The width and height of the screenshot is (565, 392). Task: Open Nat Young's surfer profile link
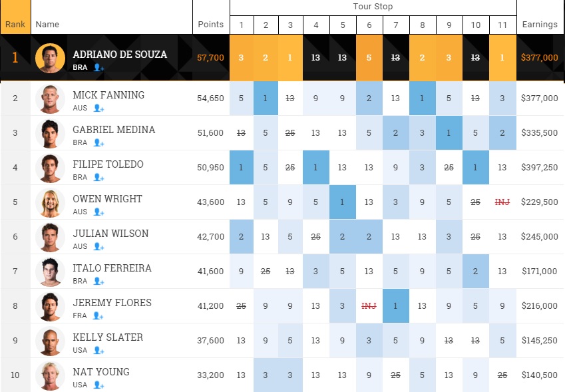(101, 372)
